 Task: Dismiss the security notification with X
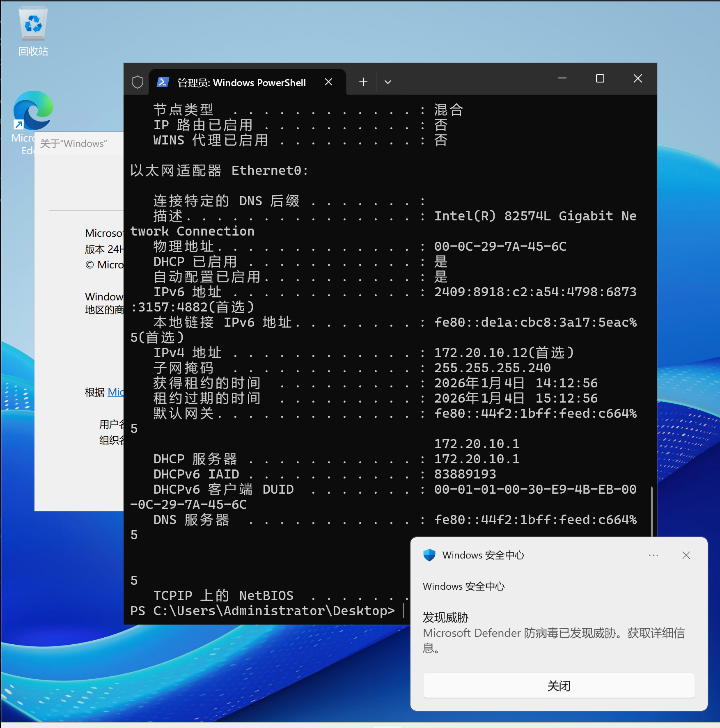coord(686,555)
